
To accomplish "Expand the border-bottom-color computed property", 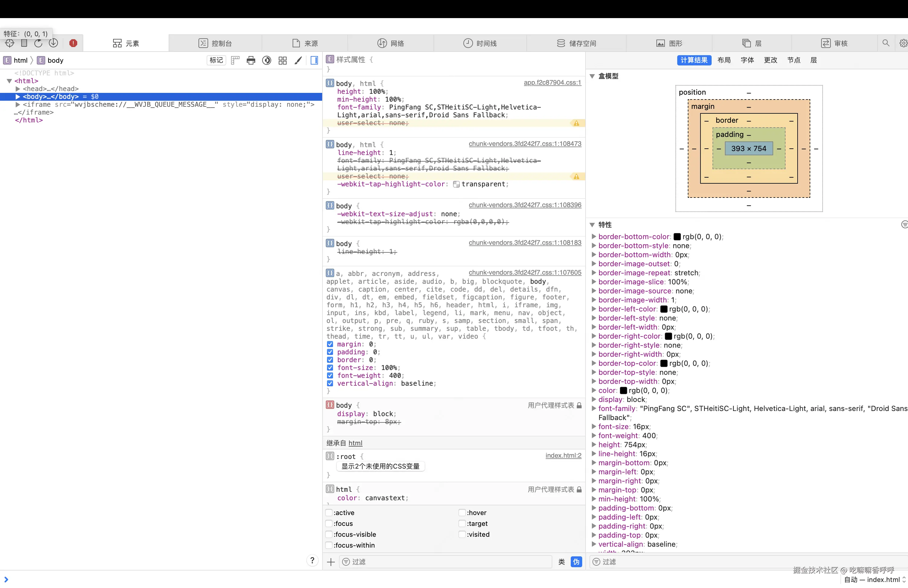I will tap(594, 236).
